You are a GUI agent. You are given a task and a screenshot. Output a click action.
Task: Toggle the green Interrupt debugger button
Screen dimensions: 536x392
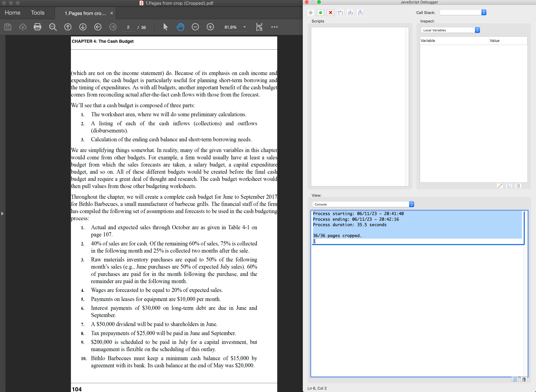(321, 13)
